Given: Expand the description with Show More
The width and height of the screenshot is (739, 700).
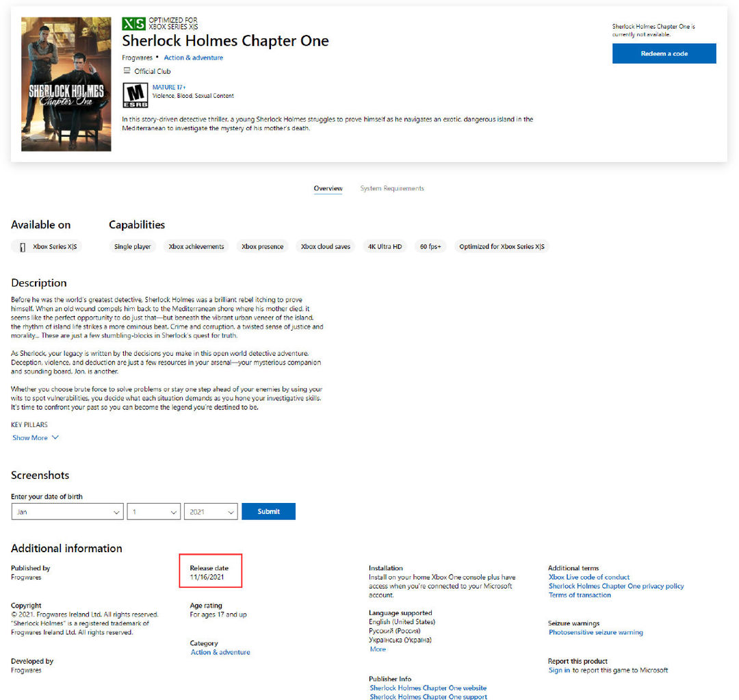Looking at the screenshot, I should 36,438.
